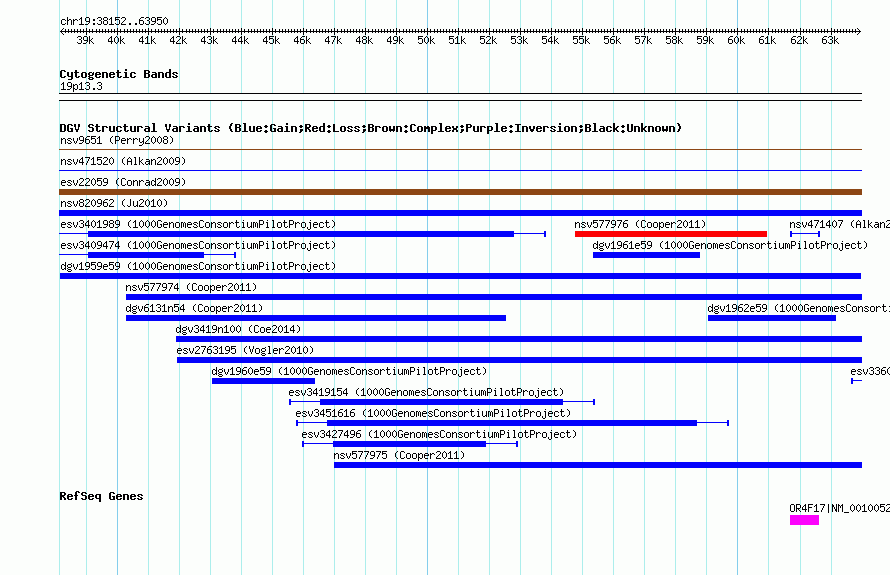The image size is (890, 575).
Task: Select the nsv471520 (Alkan2009) variant label
Action: pos(123,161)
